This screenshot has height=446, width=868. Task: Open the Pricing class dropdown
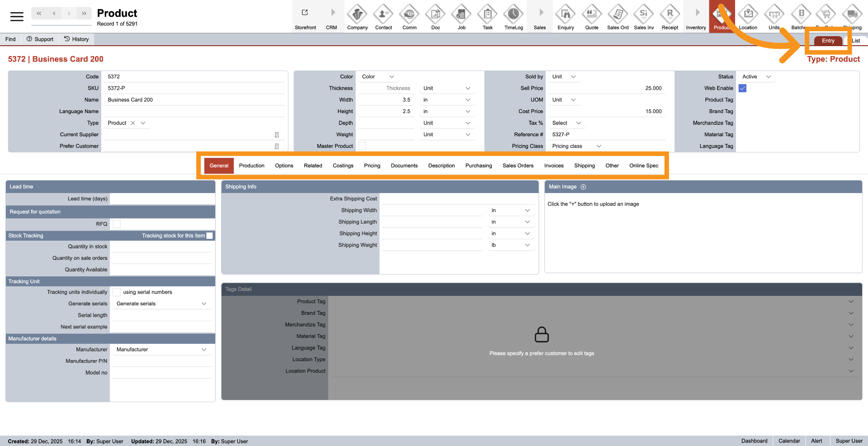pos(576,146)
